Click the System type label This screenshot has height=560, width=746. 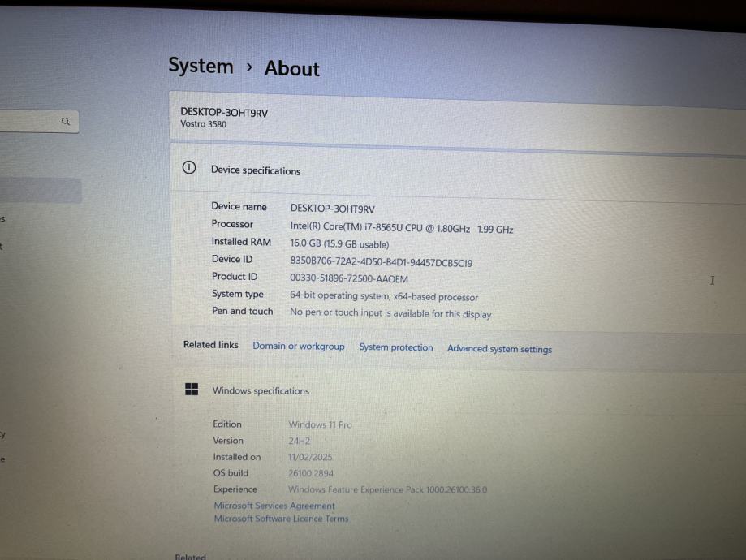pyautogui.click(x=237, y=294)
